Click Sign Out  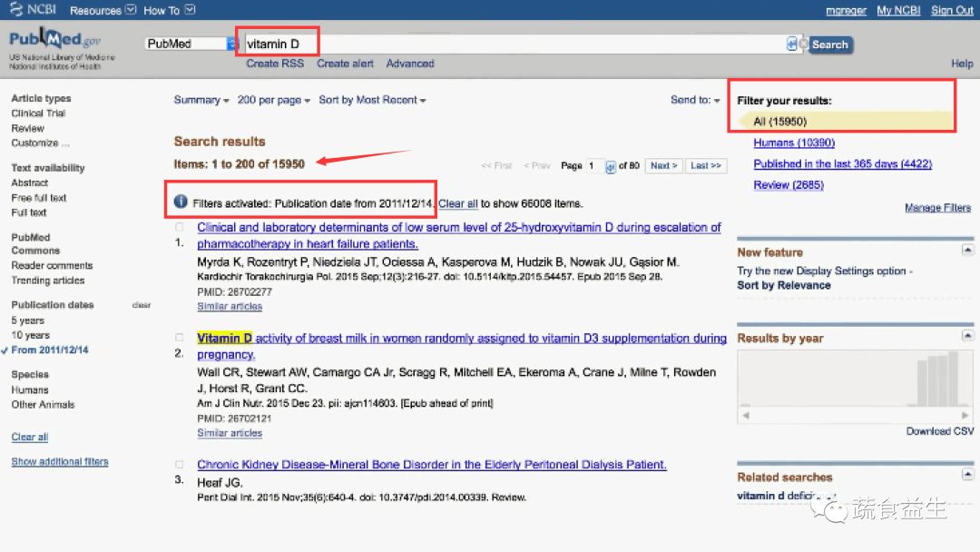coord(952,10)
